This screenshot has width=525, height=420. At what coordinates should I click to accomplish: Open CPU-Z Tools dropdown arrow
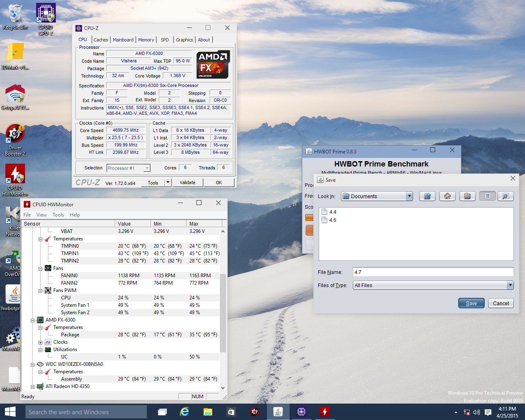[168, 183]
